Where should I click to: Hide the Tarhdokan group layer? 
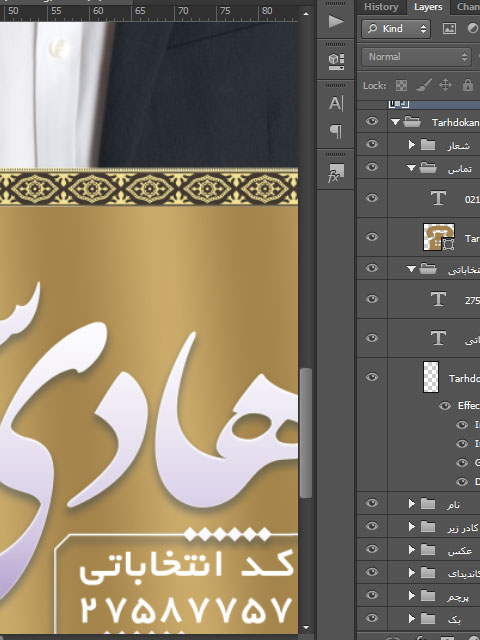[372, 121]
